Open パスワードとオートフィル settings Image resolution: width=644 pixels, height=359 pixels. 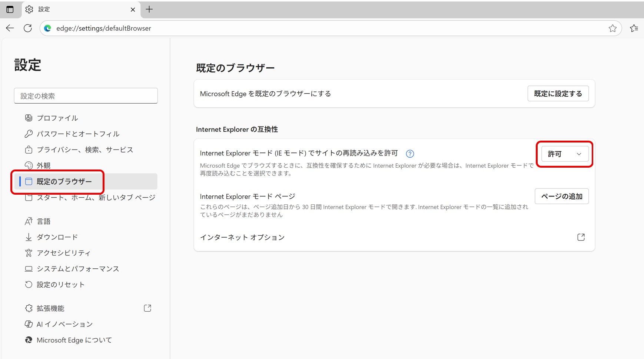(x=78, y=134)
